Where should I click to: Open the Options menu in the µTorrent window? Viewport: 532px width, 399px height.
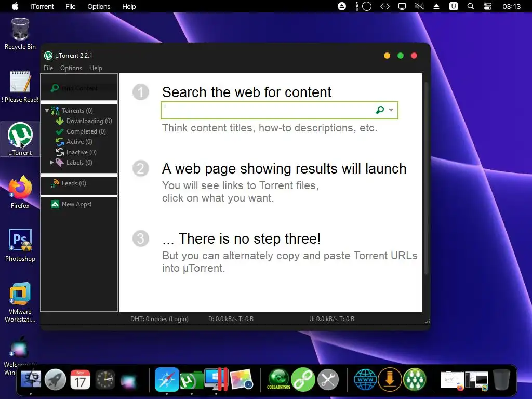[x=71, y=68]
